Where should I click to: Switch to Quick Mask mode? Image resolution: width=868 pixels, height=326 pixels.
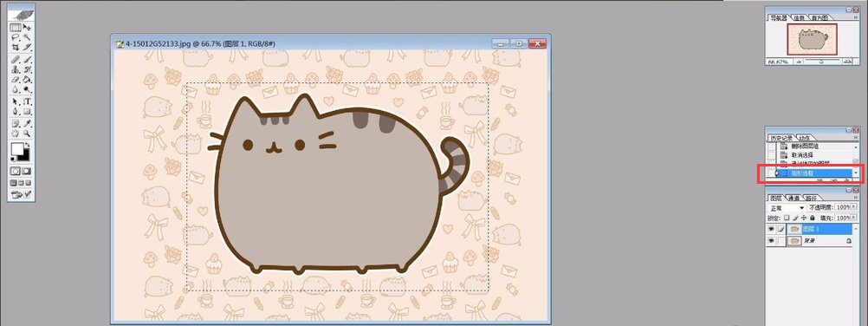pos(27,172)
